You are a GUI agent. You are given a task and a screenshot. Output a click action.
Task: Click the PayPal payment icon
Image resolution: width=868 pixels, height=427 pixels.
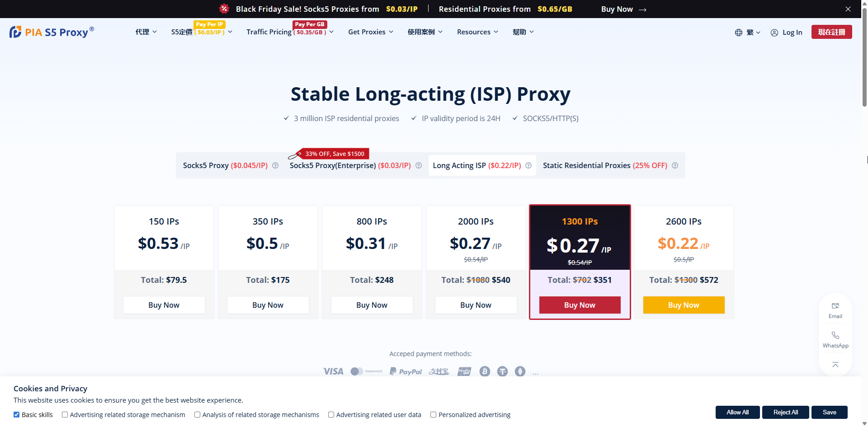[406, 371]
